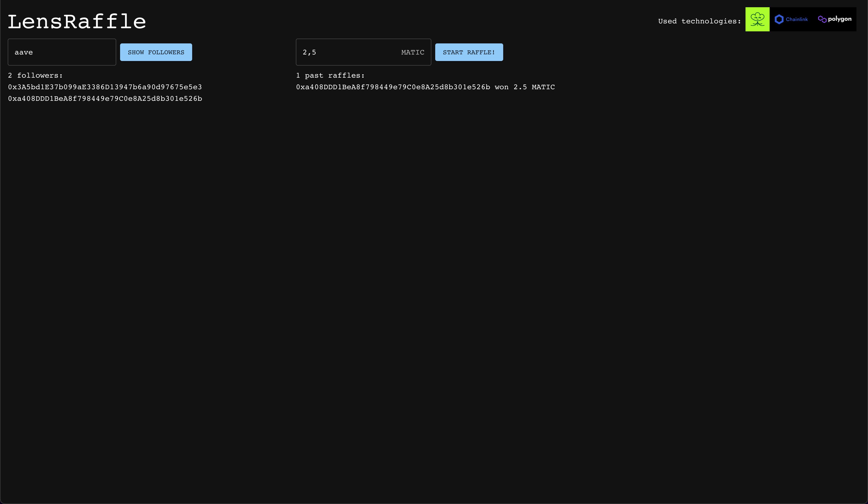Screen dimensions: 868x504
Task: Click the raffle amount input field
Action: pyautogui.click(x=363, y=52)
